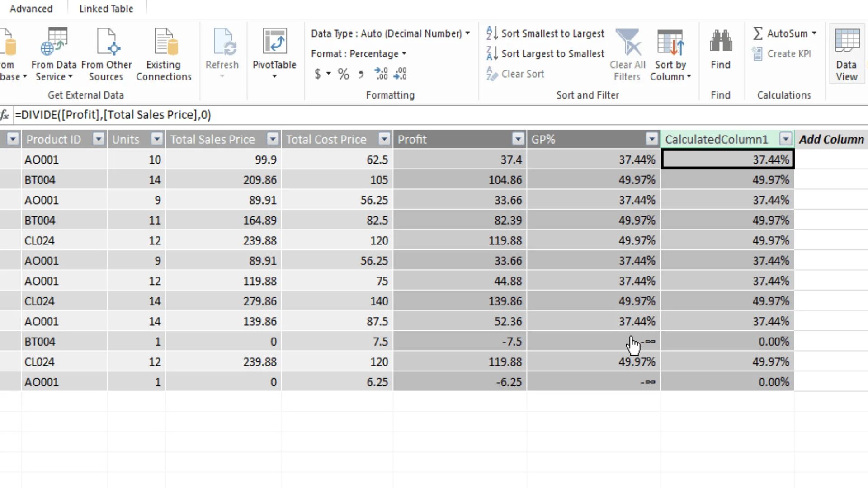Sort Smallest to Largest
Viewport: 868px width, 488px height.
(546, 33)
